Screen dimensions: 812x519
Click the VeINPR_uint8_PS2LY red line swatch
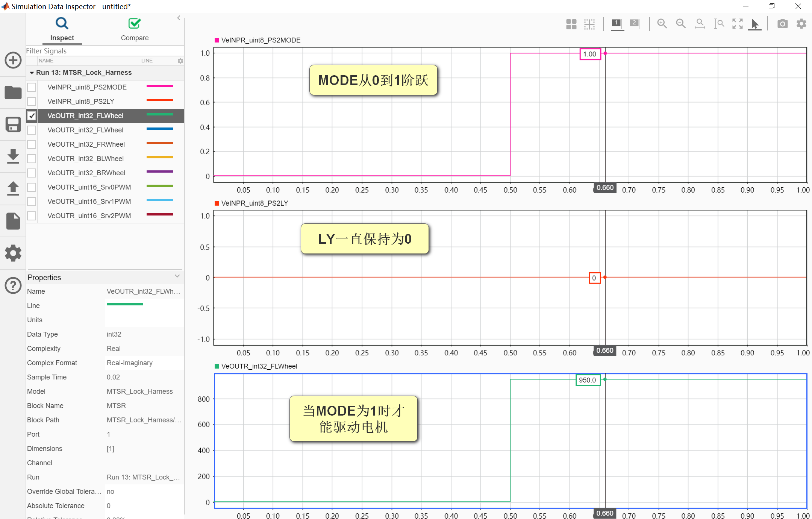(x=159, y=100)
